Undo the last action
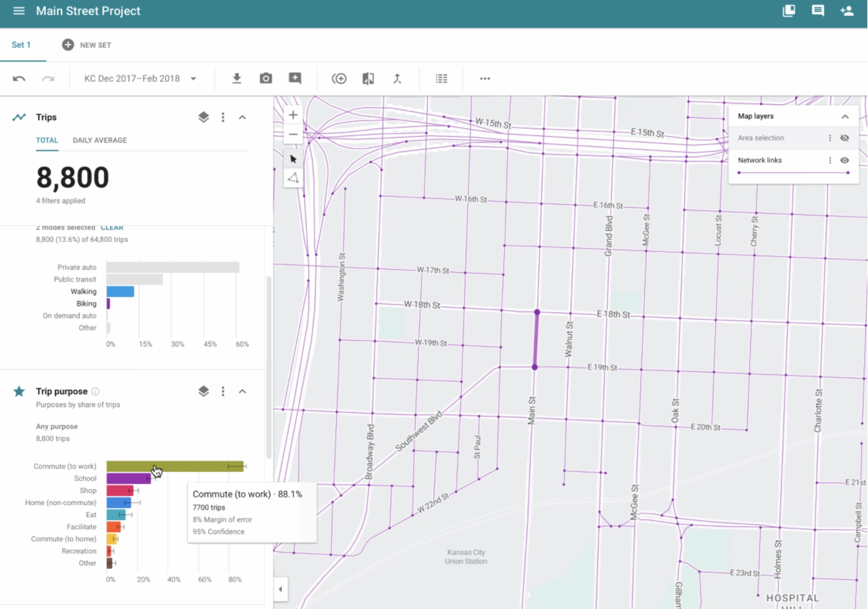This screenshot has height=609, width=868. 19,79
